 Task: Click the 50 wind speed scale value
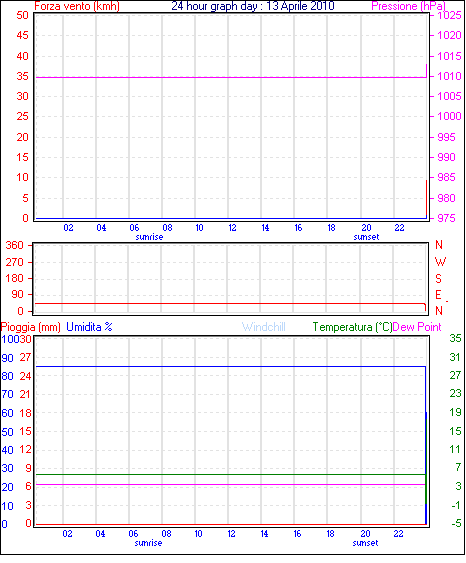click(x=22, y=15)
